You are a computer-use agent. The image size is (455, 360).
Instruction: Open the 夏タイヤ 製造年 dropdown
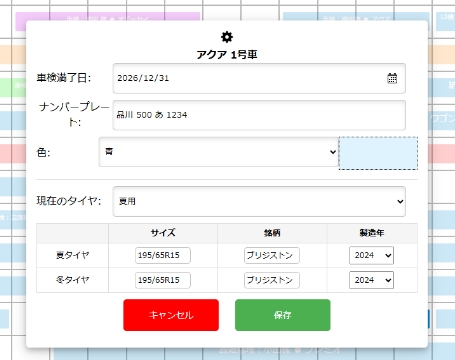click(x=371, y=255)
